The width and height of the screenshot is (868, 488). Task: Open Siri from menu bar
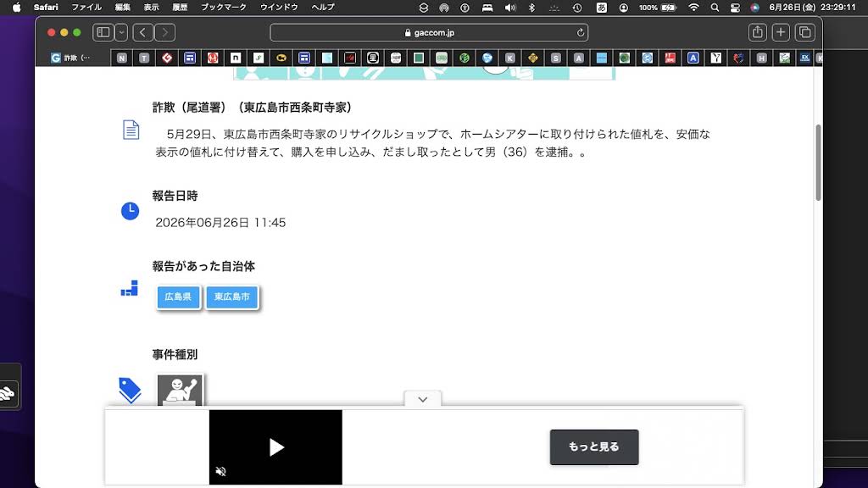(754, 8)
